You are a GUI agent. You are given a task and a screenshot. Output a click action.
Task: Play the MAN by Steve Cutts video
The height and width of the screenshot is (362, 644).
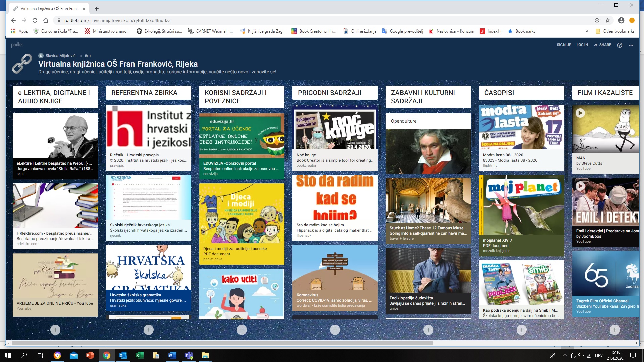tap(580, 113)
